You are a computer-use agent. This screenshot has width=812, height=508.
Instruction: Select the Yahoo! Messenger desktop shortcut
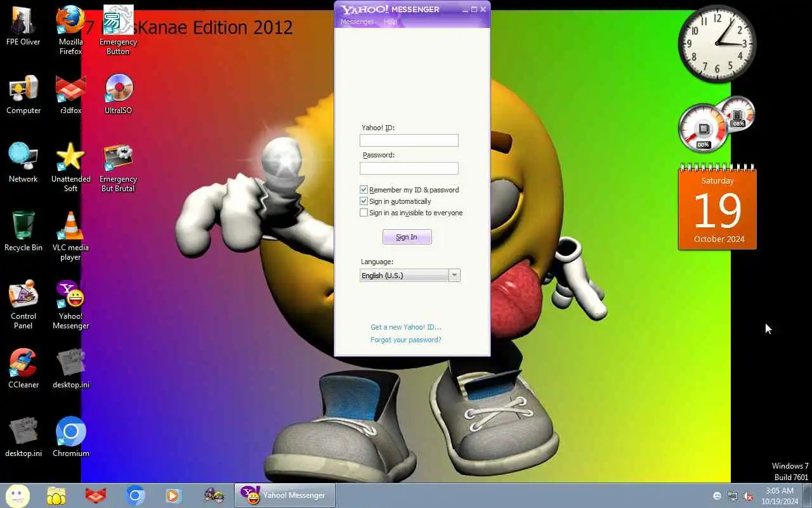point(70,304)
